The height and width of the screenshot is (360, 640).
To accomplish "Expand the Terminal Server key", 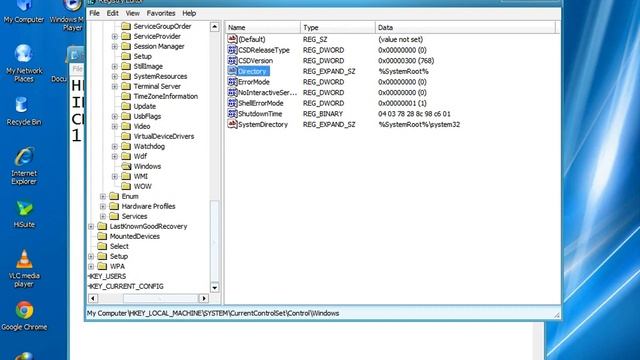I will tap(115, 87).
